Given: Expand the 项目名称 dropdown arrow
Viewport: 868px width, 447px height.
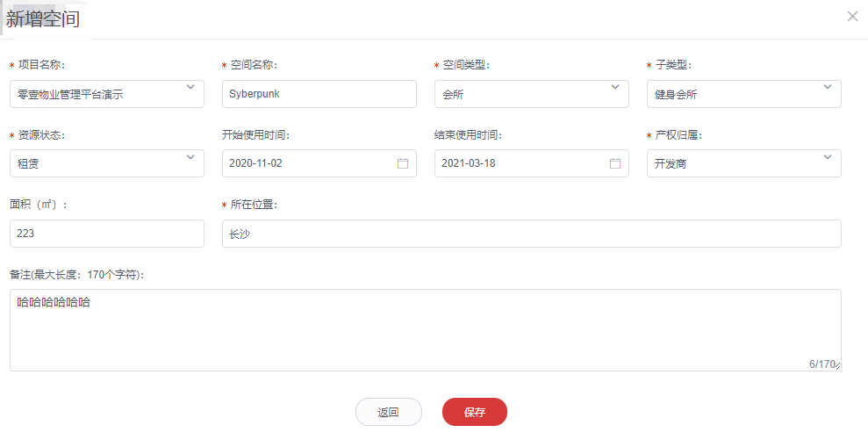Looking at the screenshot, I should point(190,87).
